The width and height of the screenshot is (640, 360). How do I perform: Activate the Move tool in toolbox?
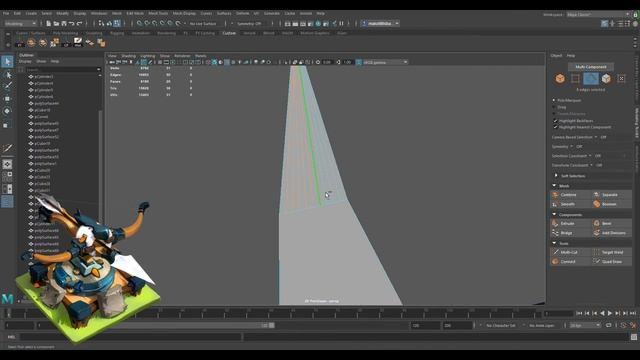[x=7, y=98]
